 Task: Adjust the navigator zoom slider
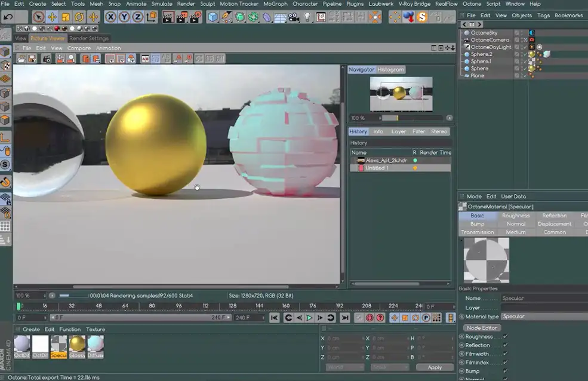click(x=412, y=118)
